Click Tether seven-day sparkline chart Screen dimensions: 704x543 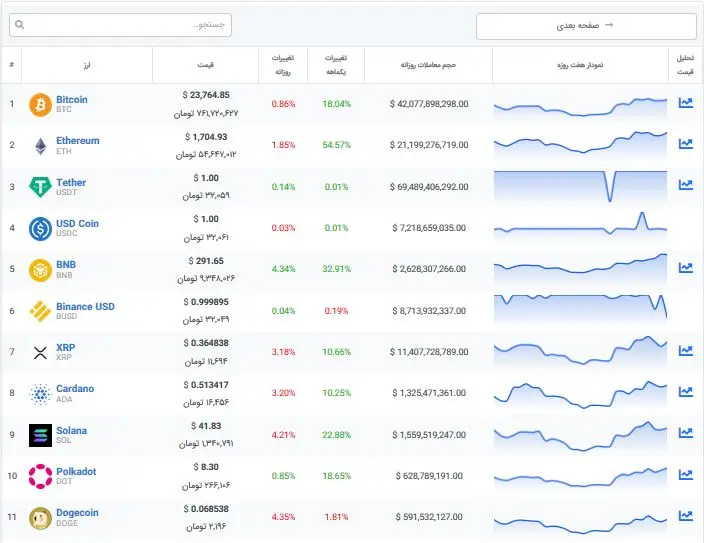580,186
